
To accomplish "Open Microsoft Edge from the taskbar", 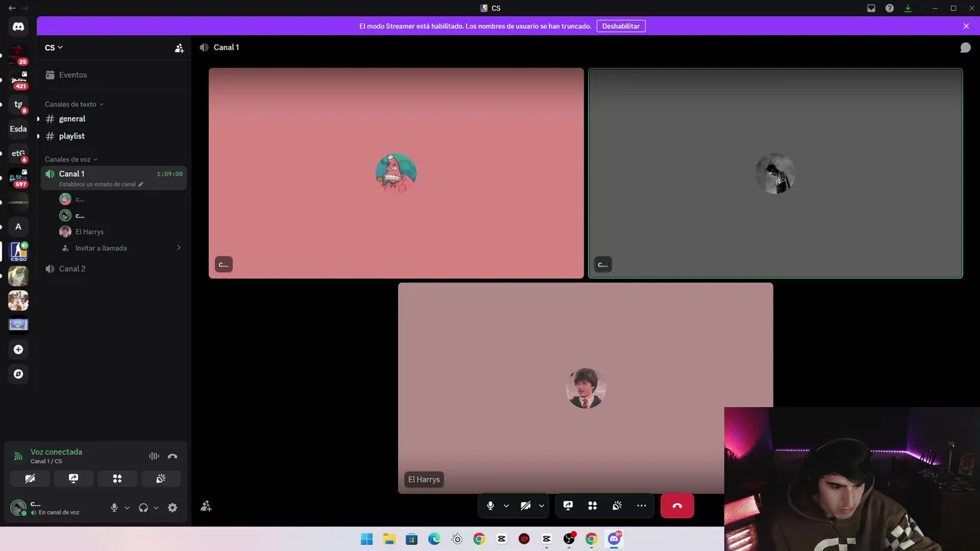I will pos(434,539).
